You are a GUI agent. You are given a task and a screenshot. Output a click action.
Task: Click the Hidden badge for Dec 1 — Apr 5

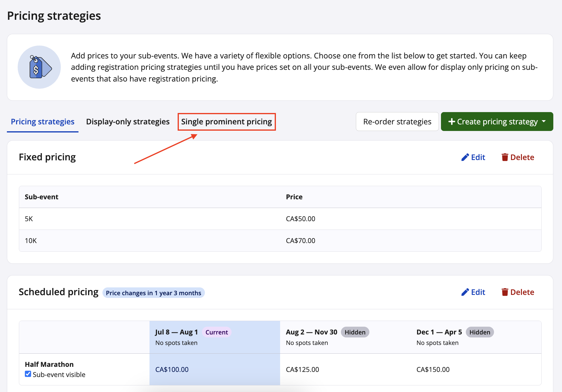point(480,332)
